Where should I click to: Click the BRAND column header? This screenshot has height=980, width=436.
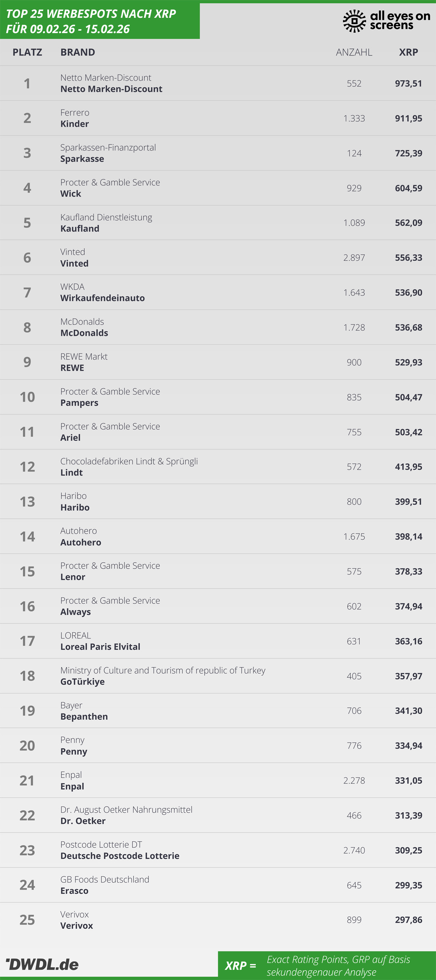point(77,52)
